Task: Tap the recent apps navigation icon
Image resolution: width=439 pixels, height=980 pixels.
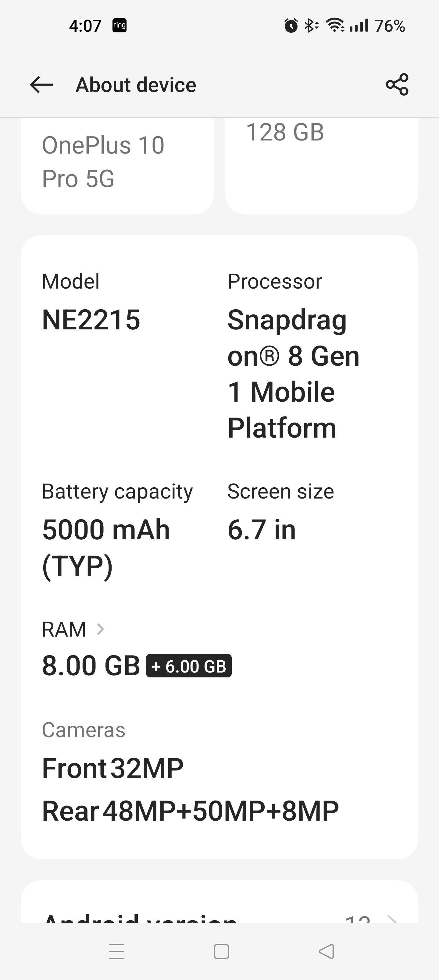Action: 116,951
